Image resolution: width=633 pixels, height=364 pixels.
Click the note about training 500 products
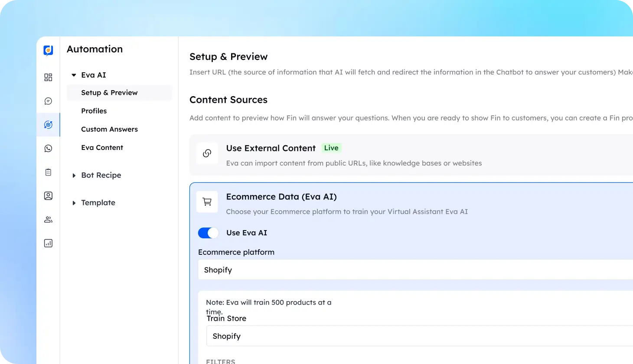click(269, 307)
